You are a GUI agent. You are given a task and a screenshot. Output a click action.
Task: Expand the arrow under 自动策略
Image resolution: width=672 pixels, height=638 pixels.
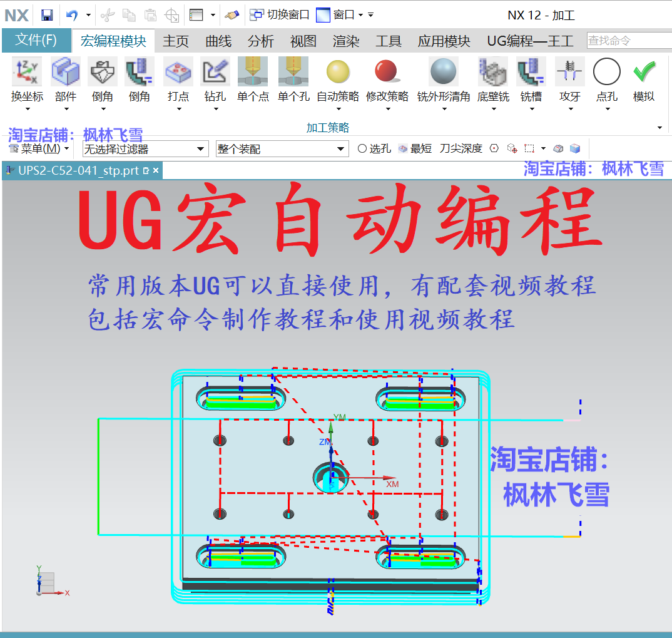click(339, 109)
